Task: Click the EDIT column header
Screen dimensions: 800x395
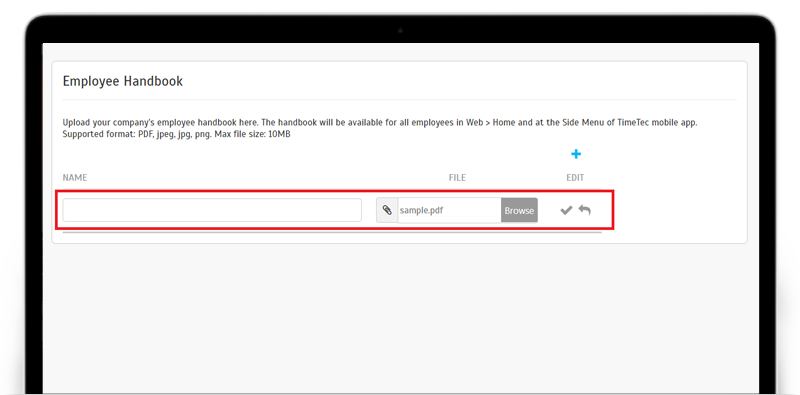Action: pos(575,178)
